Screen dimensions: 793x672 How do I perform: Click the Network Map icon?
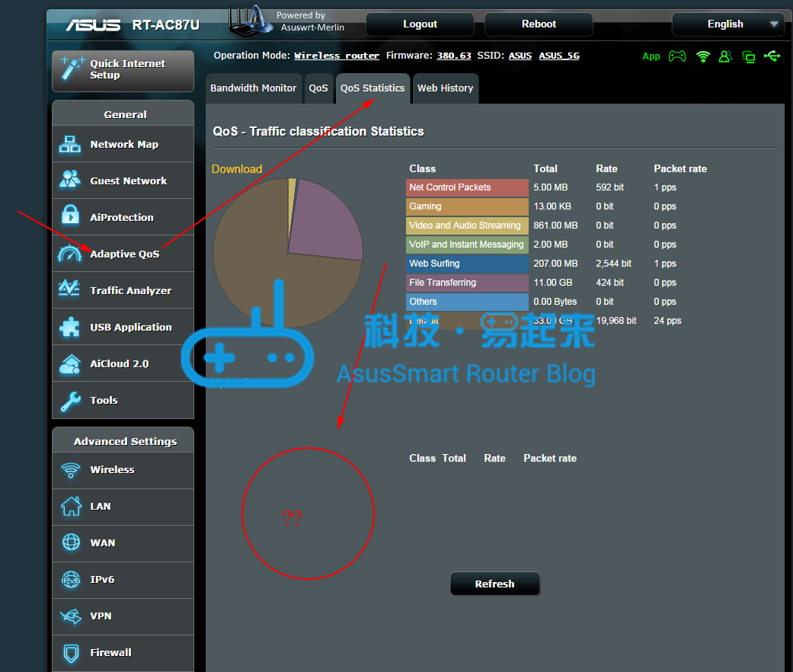tap(70, 144)
